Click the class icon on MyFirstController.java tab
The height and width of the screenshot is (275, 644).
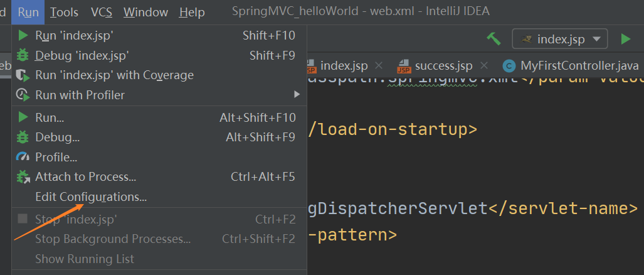pyautogui.click(x=509, y=66)
